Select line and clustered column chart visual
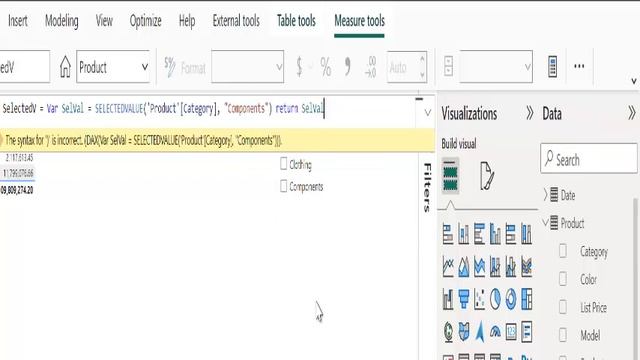This screenshot has height=360, width=640. 511,267
